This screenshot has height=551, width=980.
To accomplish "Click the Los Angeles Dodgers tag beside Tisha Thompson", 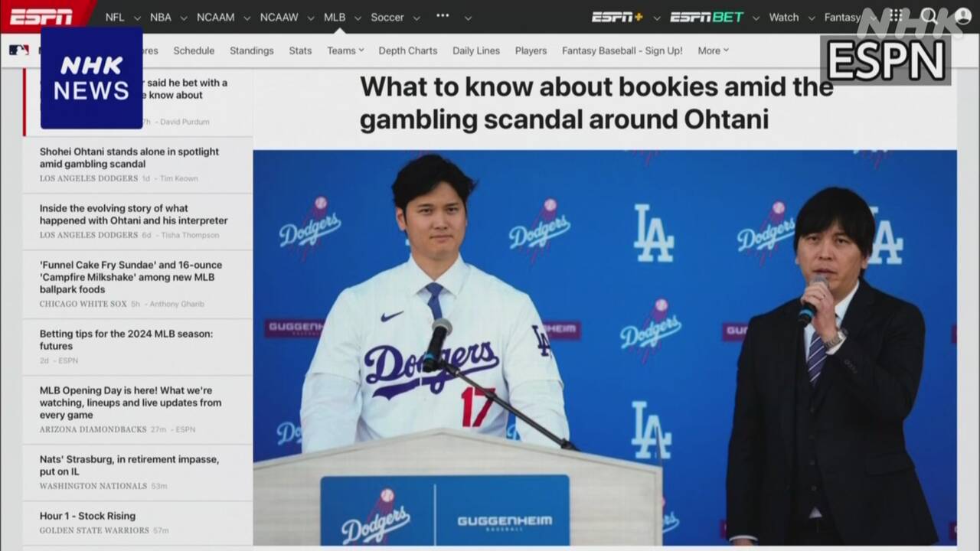I will coord(89,235).
